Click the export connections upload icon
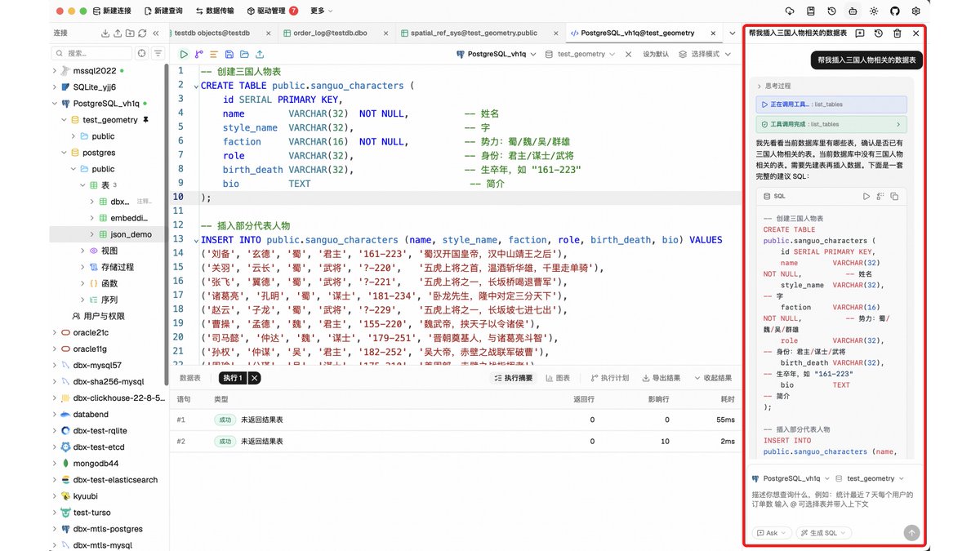The width and height of the screenshot is (980, 551). pos(118,33)
